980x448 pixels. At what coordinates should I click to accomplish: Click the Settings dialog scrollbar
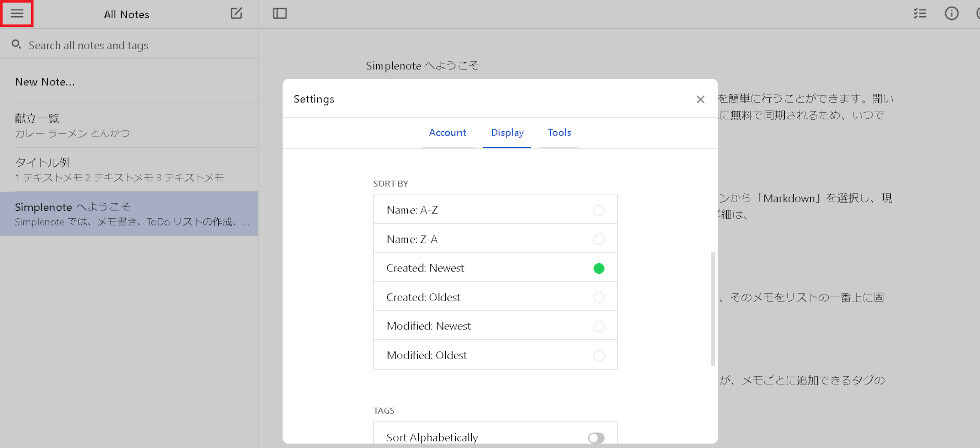click(712, 308)
